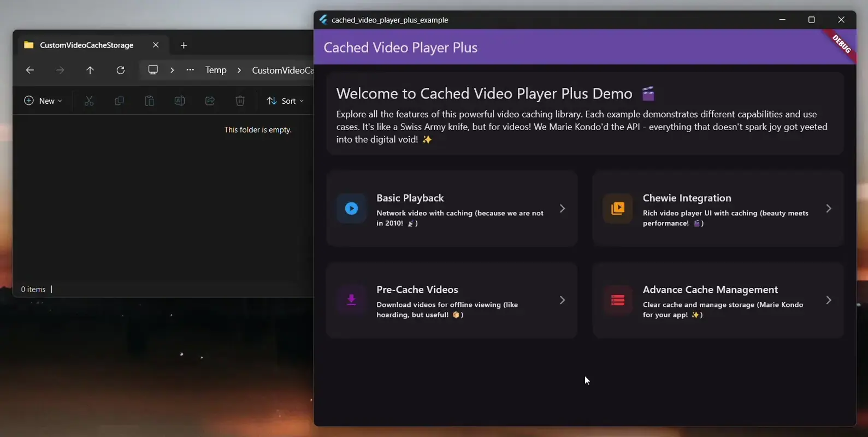Navigate to the Temp folder breadcrumb

[216, 70]
